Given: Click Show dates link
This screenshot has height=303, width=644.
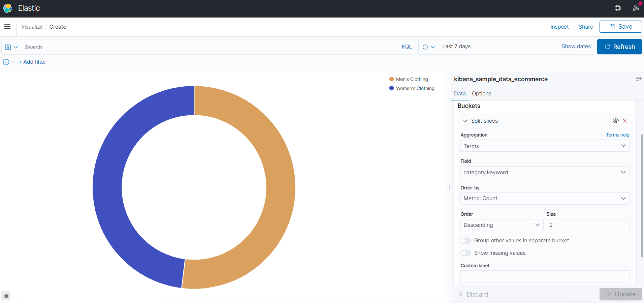Looking at the screenshot, I should (576, 47).
